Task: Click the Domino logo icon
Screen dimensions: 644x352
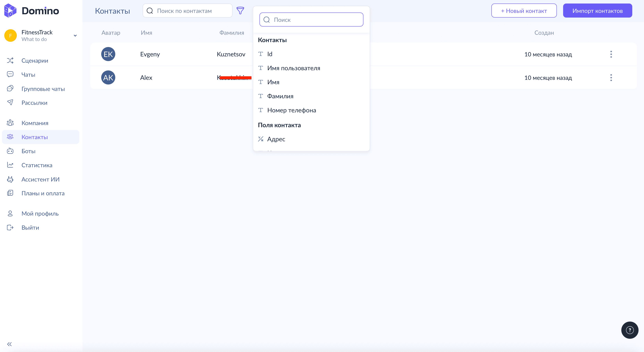Action: (11, 11)
